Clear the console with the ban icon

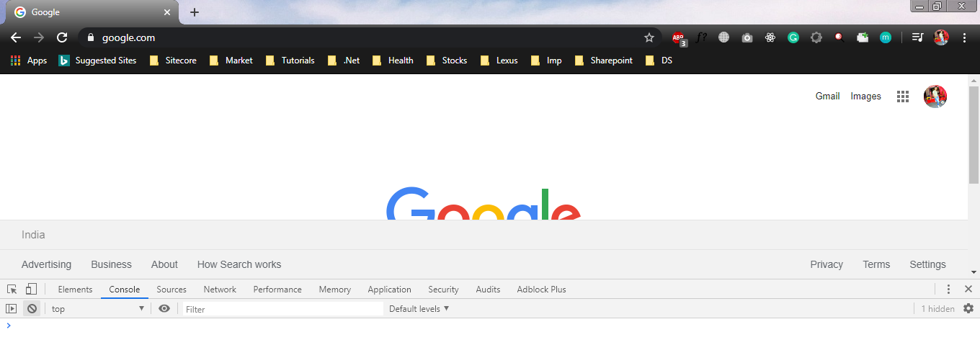(x=32, y=308)
